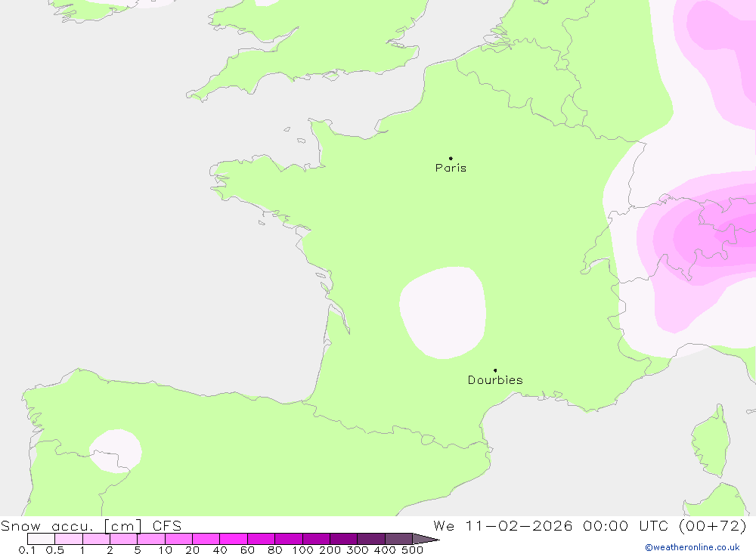
Task: Click the Dourbies location label
Action: click(495, 380)
